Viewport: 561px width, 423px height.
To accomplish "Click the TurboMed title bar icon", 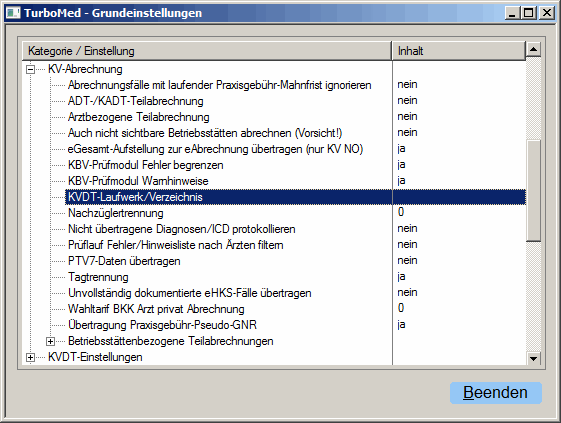I will (x=14, y=13).
